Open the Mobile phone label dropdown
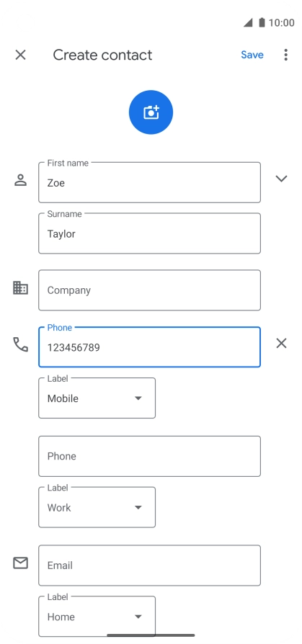 (x=97, y=398)
